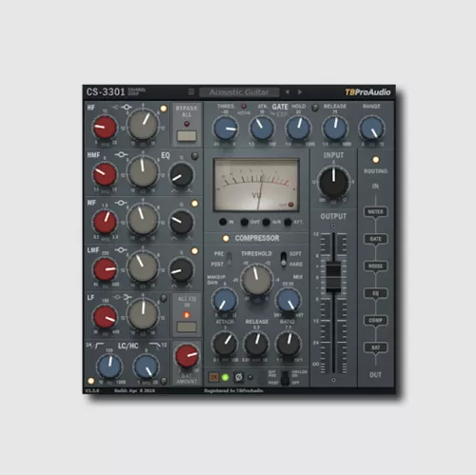Click the GATE routing block
Viewport: 476px width, 475px height.
(x=375, y=239)
